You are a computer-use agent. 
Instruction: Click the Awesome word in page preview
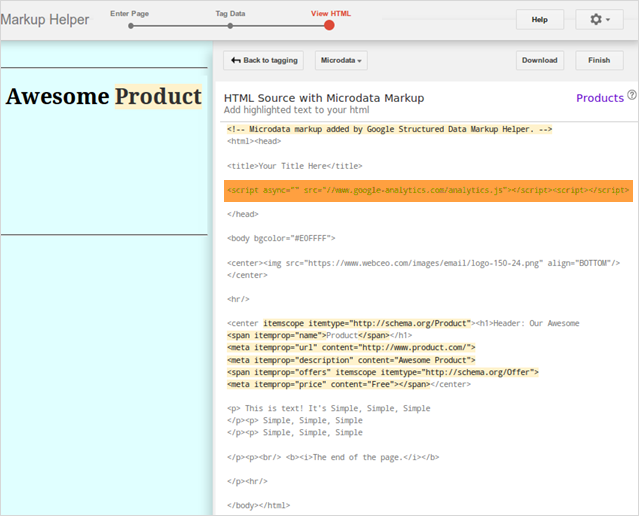(57, 97)
